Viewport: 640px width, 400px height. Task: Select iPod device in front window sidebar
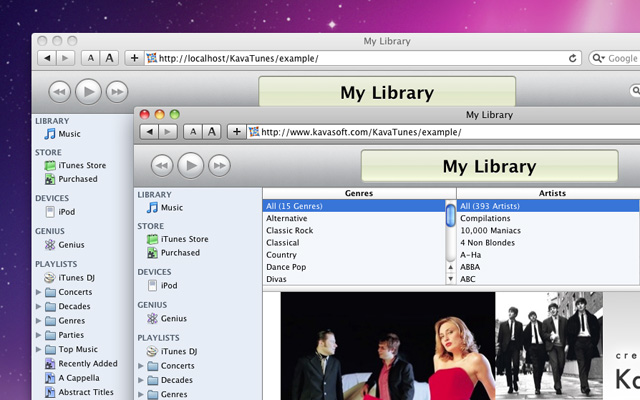pos(163,285)
